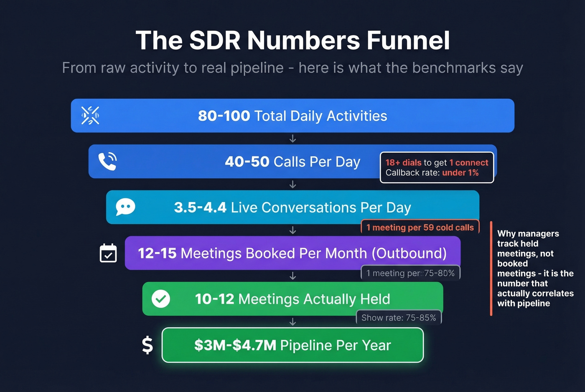Select the dollar sign icon near the pipeline bar
This screenshot has height=392, width=585.
(147, 345)
